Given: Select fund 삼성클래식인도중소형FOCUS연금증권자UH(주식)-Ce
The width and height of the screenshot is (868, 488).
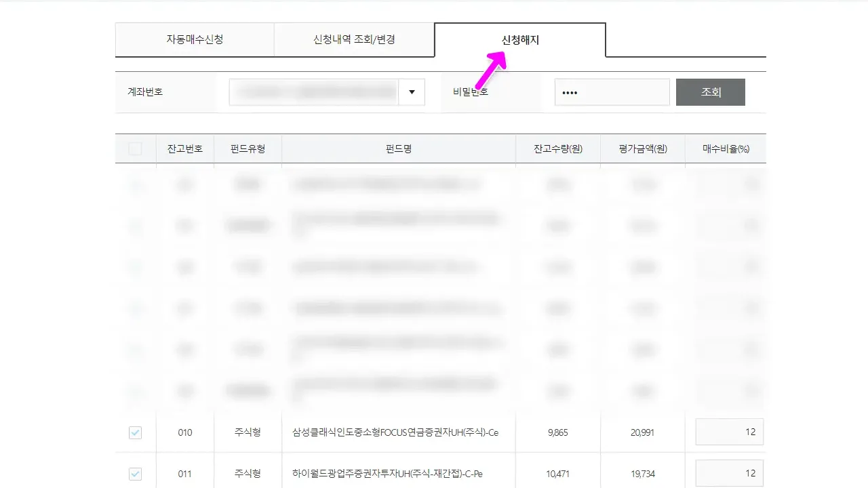Looking at the screenshot, I should (x=395, y=432).
